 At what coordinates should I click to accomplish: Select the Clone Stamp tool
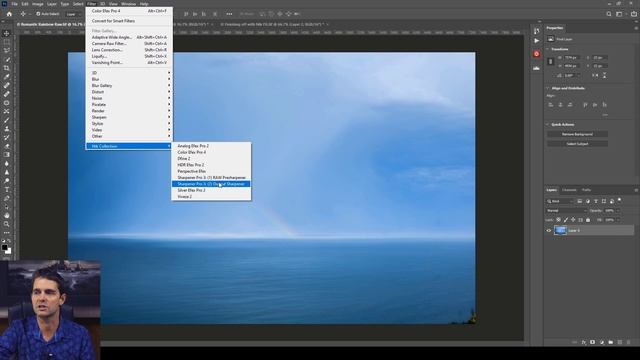(x=7, y=129)
